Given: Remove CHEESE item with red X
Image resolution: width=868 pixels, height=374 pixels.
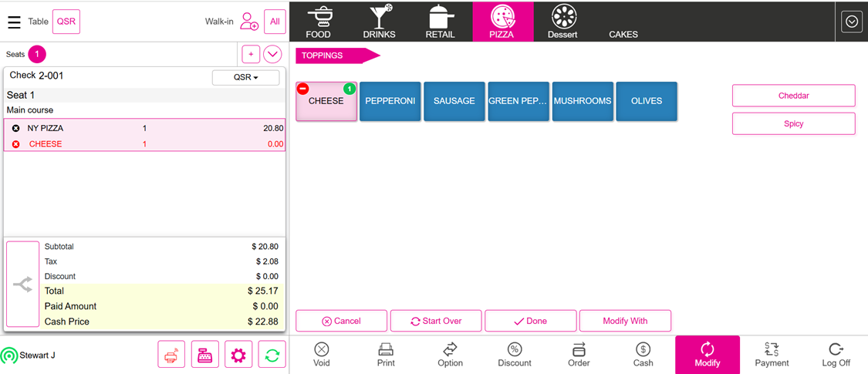Looking at the screenshot, I should [x=16, y=144].
